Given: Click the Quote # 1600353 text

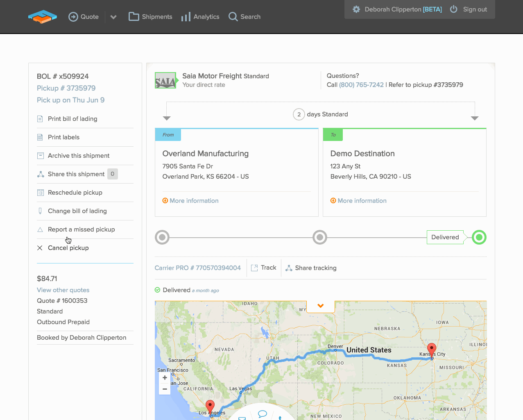Looking at the screenshot, I should 62,301.
